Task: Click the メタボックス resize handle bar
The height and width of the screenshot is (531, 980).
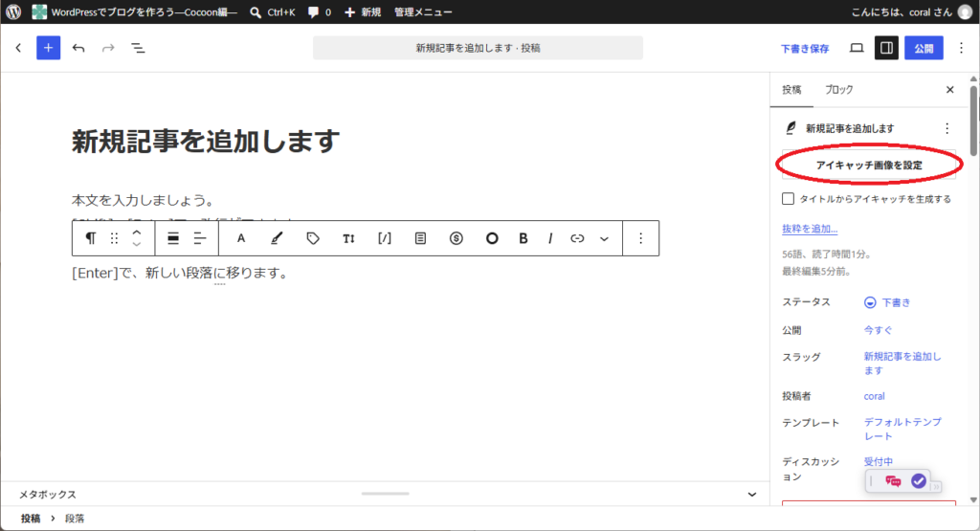Action: tap(385, 494)
